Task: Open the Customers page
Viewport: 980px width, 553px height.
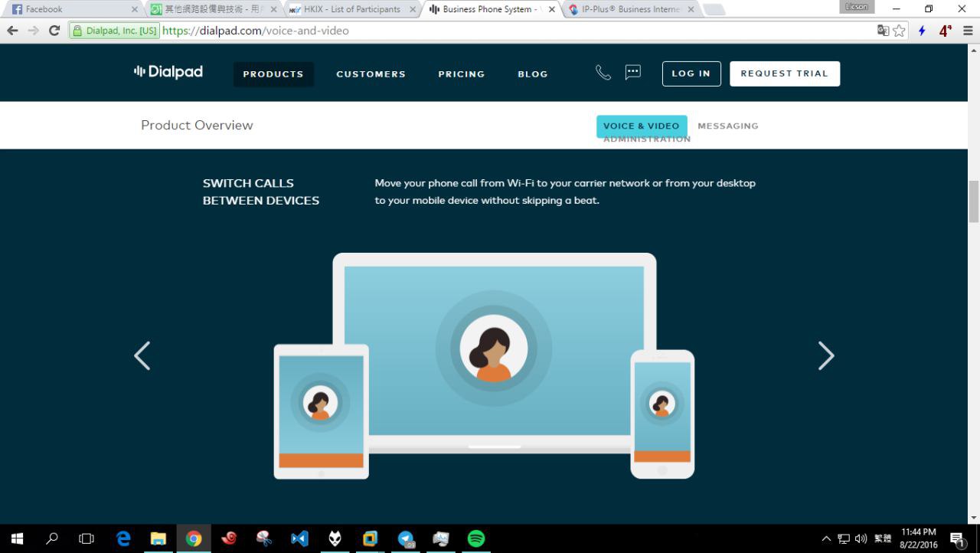Action: click(371, 74)
